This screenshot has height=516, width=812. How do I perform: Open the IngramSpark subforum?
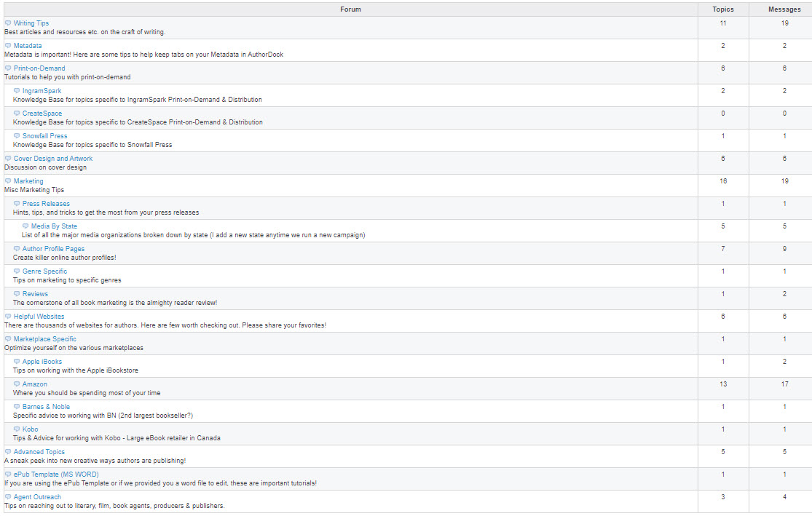pos(42,90)
